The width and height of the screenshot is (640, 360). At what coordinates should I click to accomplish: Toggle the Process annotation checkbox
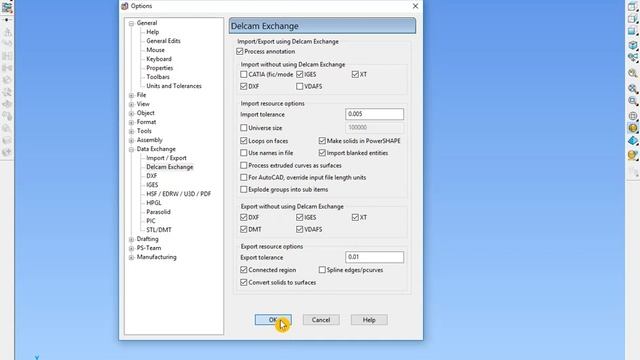240,51
